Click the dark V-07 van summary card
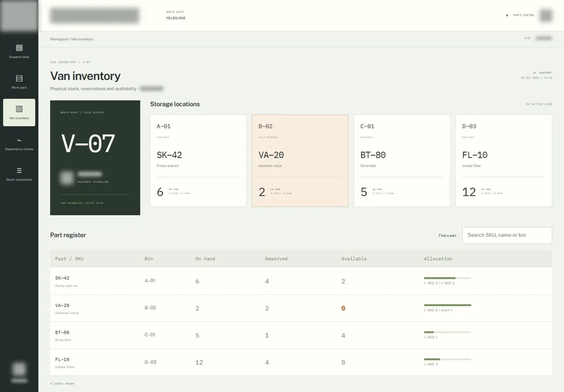Screen dimensions: 564x392 tap(95, 158)
